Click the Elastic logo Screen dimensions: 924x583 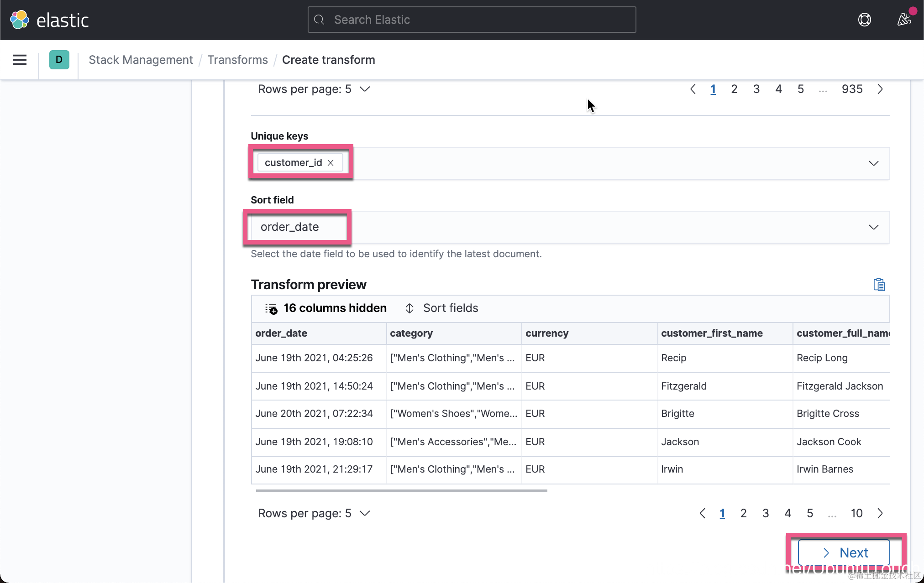tap(49, 20)
